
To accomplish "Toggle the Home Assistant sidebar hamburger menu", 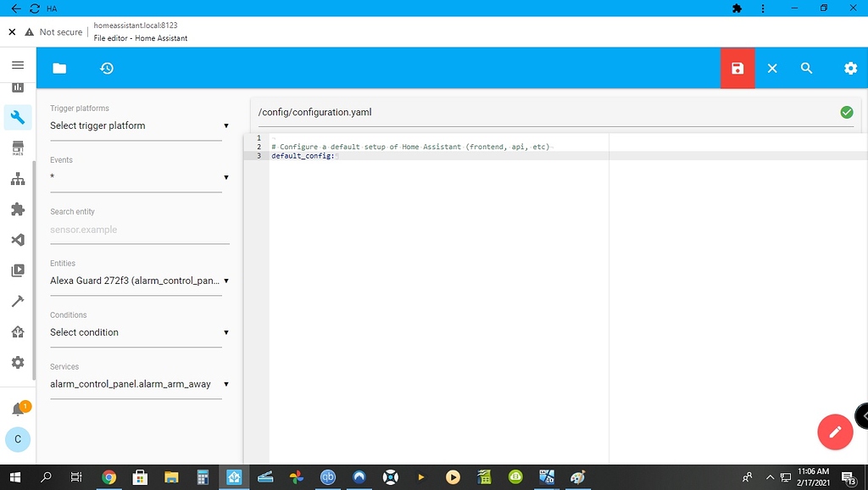I will tap(18, 65).
